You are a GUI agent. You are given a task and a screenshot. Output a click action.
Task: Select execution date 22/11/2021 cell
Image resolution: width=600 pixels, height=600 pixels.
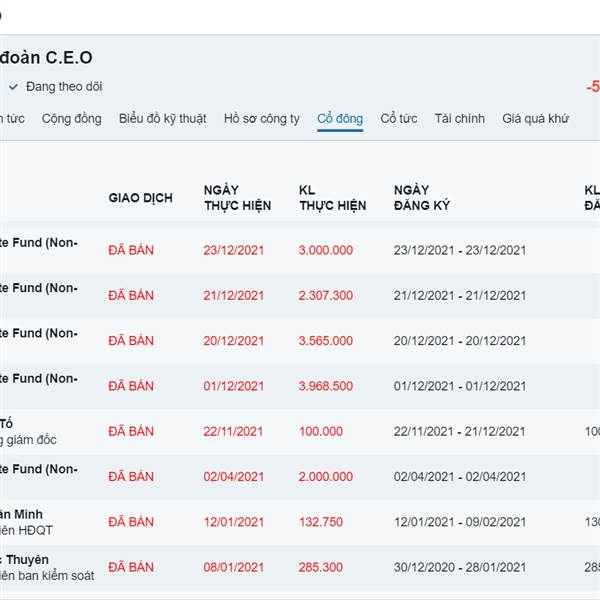[233, 431]
